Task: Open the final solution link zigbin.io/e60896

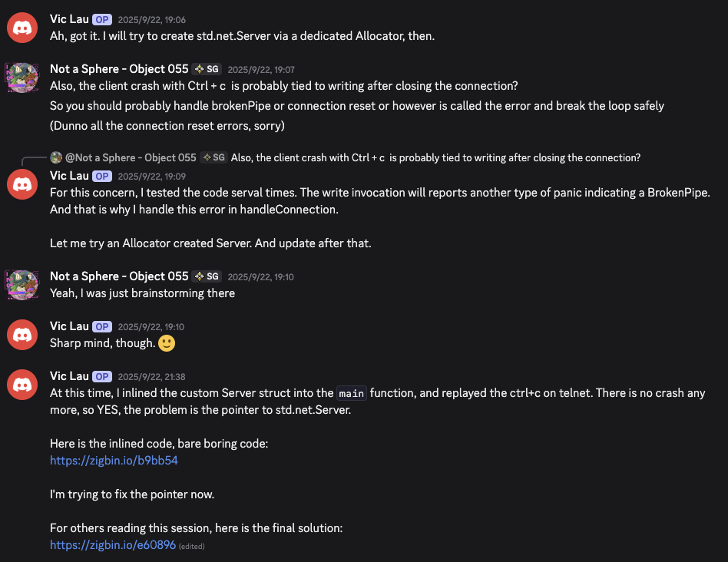Action: coord(113,545)
